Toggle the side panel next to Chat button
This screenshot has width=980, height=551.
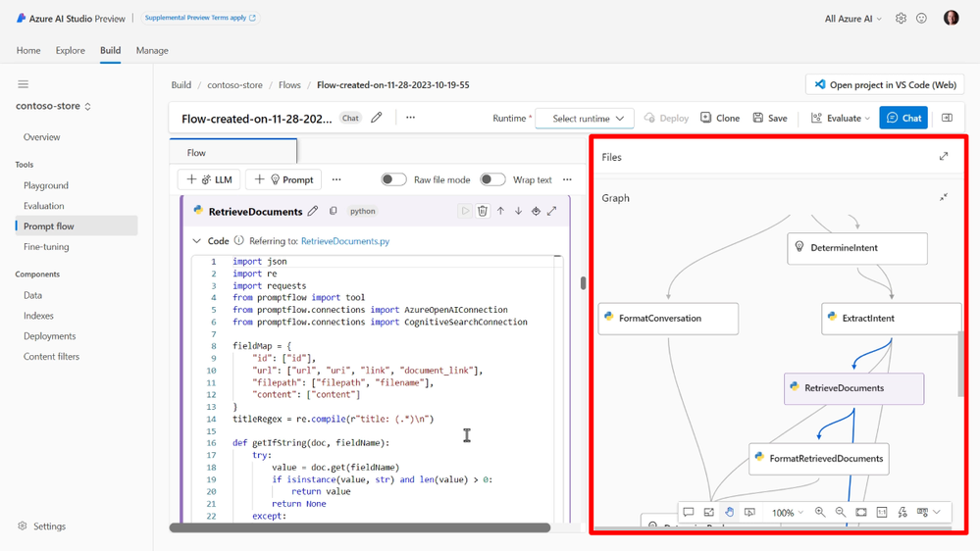click(x=947, y=119)
